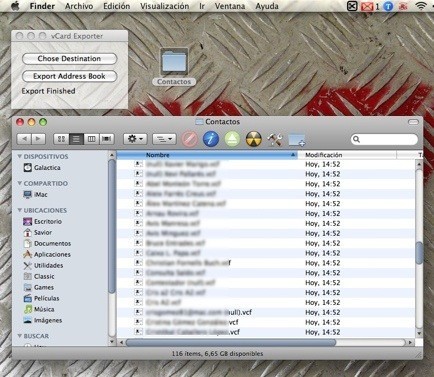Collapse the BUSCAR sidebar section
Viewport: 434px width, 377px height.
click(x=20, y=336)
